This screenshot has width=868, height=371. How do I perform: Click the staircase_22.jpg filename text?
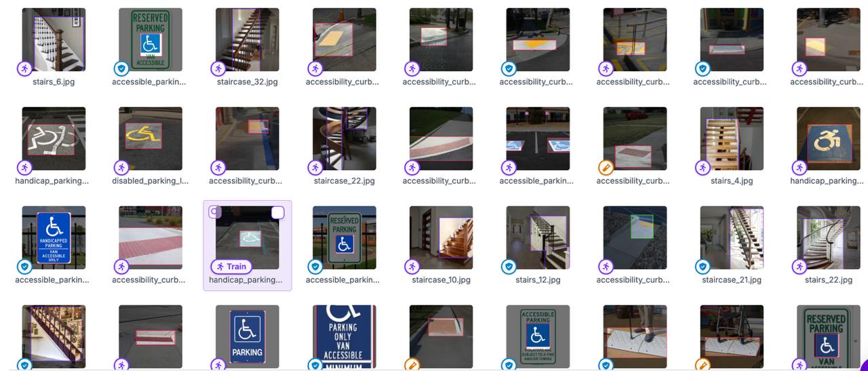[344, 180]
